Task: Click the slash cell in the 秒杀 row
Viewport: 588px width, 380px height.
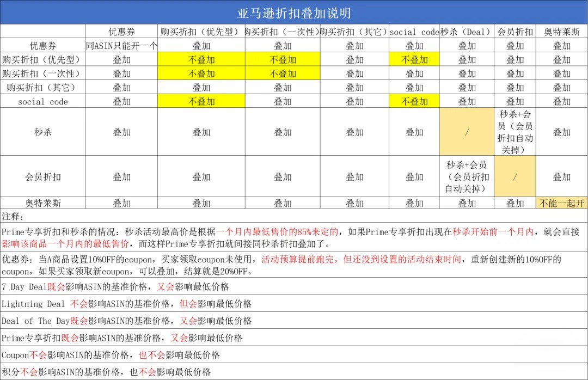Action: pyautogui.click(x=467, y=131)
